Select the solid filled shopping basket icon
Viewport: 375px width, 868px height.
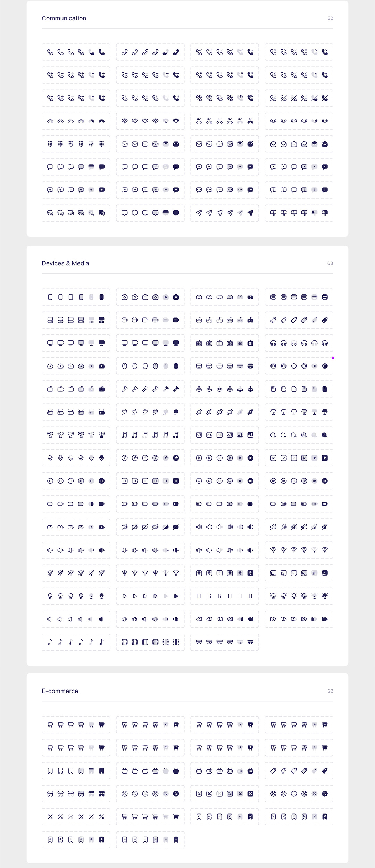tap(250, 771)
